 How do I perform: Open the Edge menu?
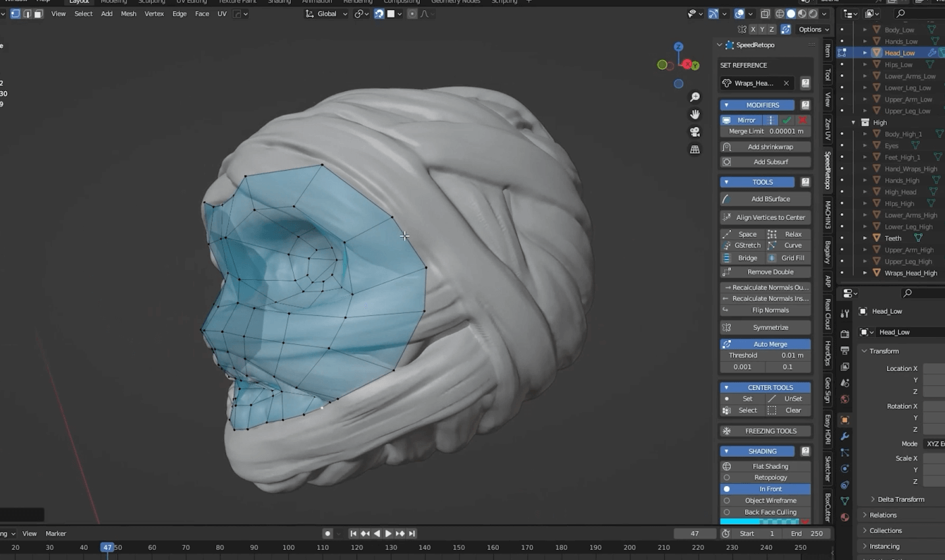179,13
